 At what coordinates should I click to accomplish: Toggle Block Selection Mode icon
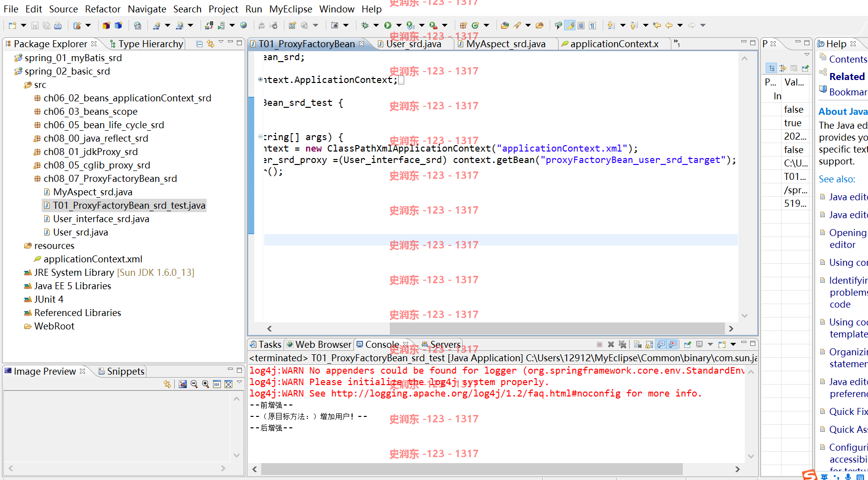[581, 25]
